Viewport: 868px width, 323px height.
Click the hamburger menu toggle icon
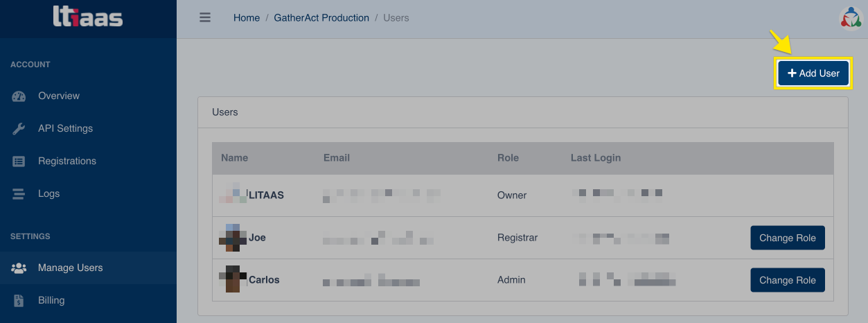tap(205, 18)
